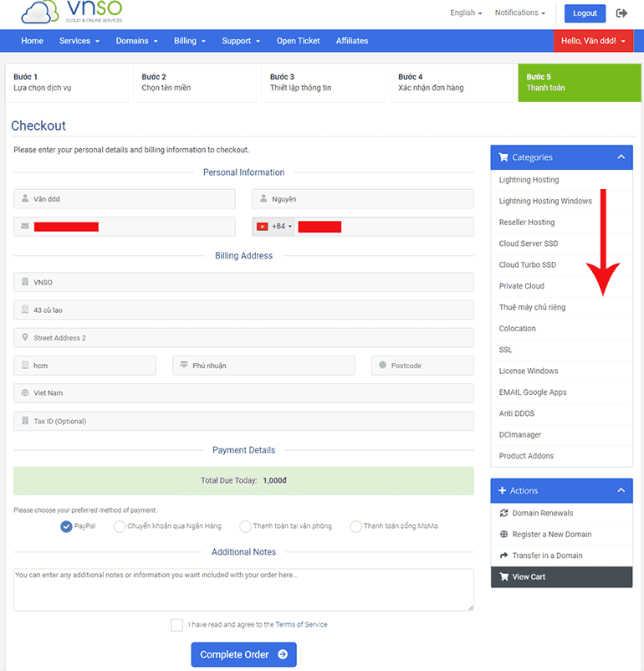
Task: Open the EMAIL Google Apps category
Action: (x=561, y=392)
